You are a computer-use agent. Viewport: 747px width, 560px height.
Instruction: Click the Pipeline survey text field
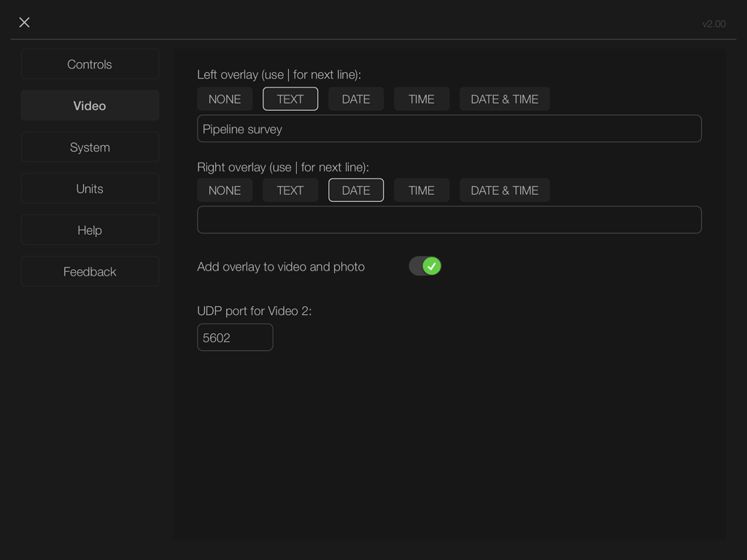pos(449,128)
